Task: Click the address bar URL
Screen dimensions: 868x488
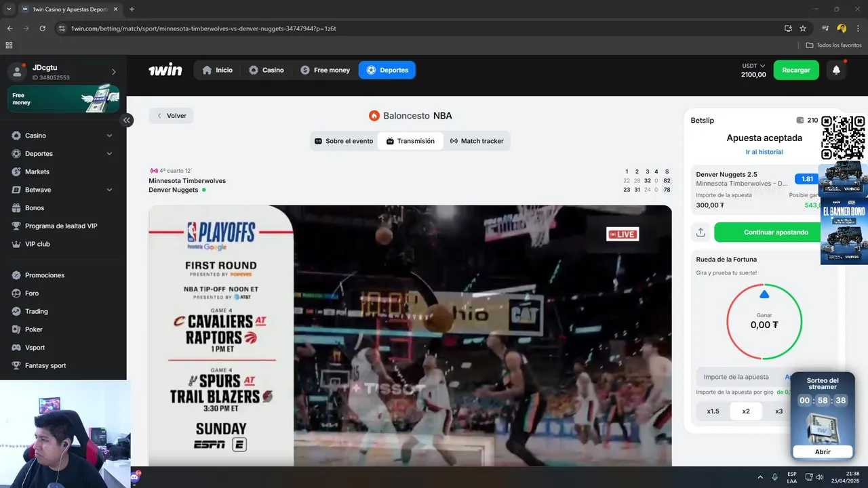Action: coord(203,28)
